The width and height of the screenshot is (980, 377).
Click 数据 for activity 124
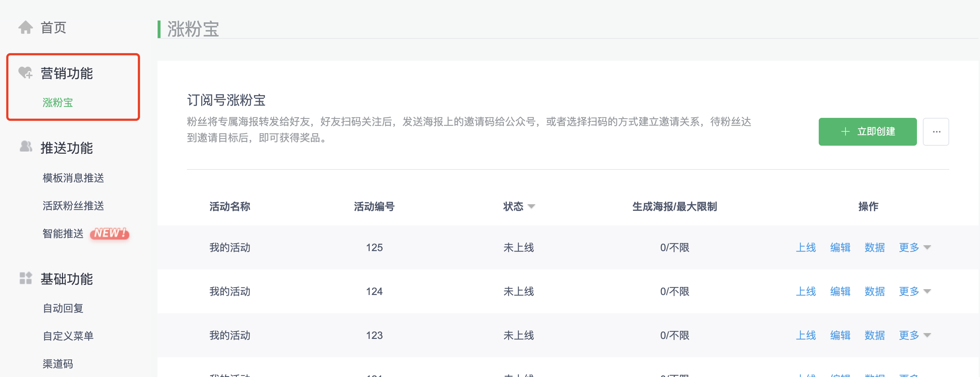coord(874,291)
